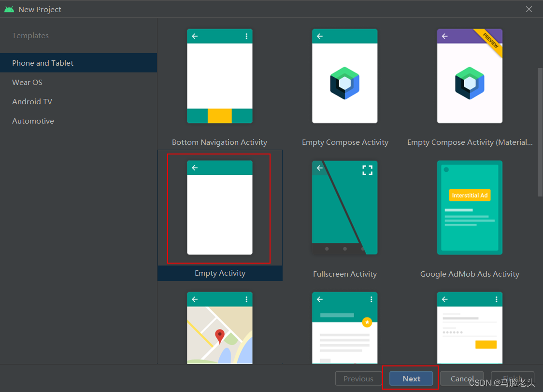Click the Empty Activity label

coord(220,273)
